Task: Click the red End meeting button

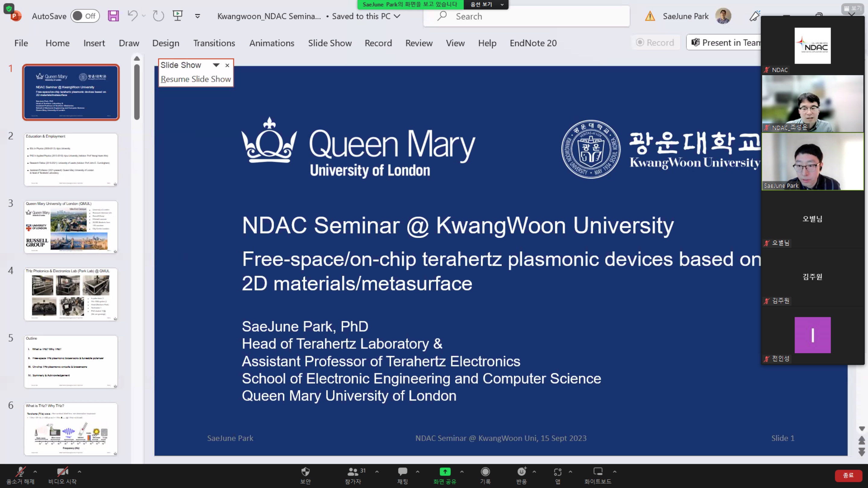Action: click(848, 475)
